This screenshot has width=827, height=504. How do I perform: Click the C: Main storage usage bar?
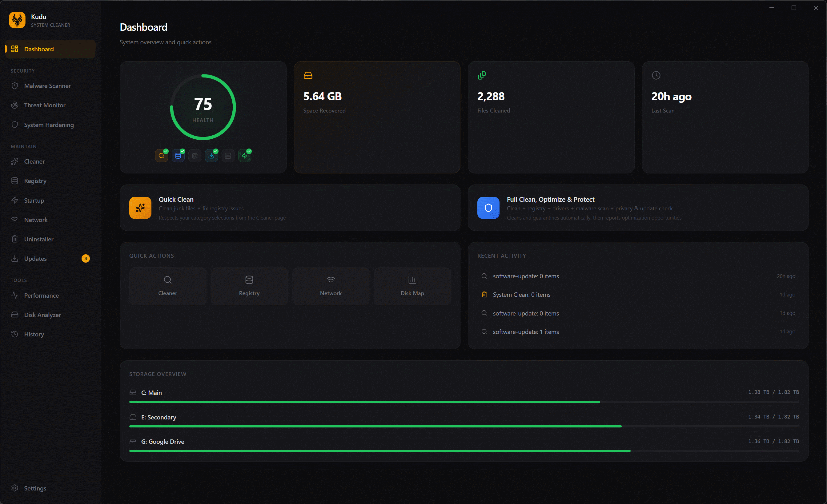point(364,402)
